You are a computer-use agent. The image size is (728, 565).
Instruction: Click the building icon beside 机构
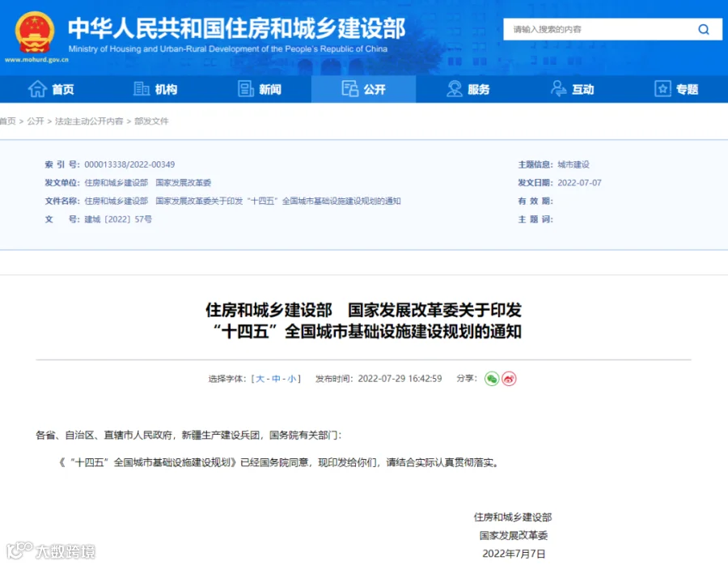pos(141,89)
